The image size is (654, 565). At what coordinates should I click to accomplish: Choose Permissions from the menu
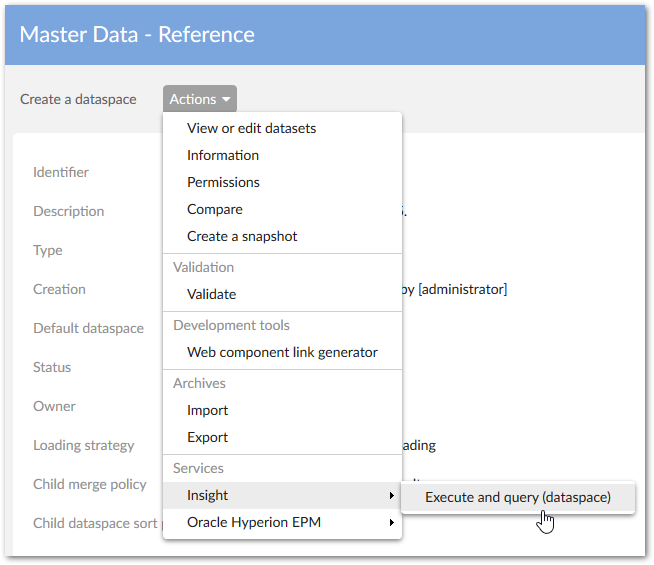(223, 182)
